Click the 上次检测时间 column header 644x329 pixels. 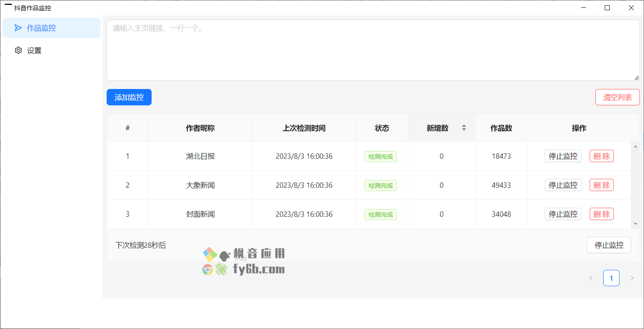(x=304, y=128)
